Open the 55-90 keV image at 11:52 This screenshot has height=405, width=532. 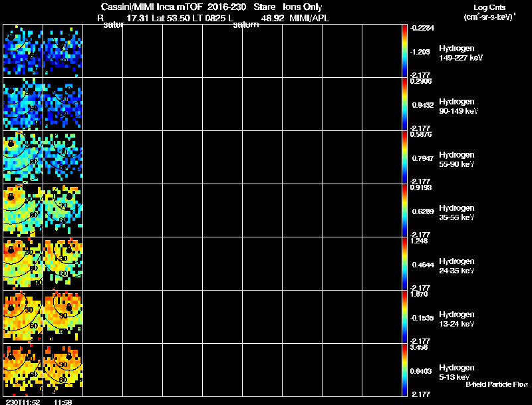click(x=23, y=158)
